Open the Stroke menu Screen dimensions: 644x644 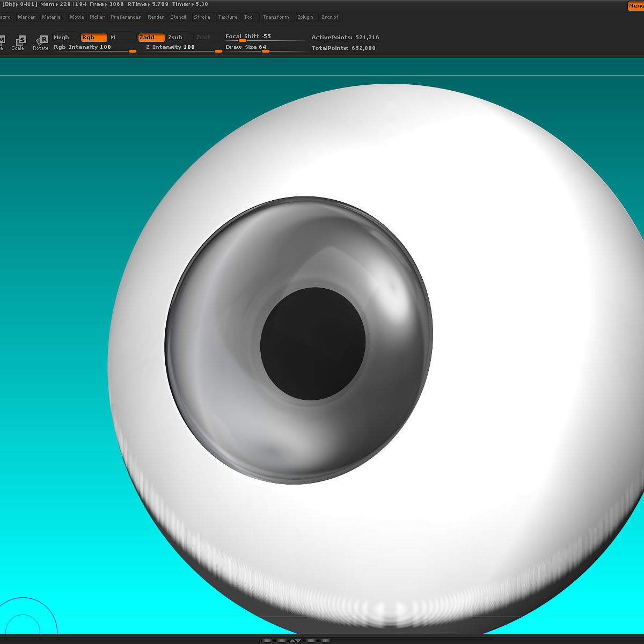(202, 17)
